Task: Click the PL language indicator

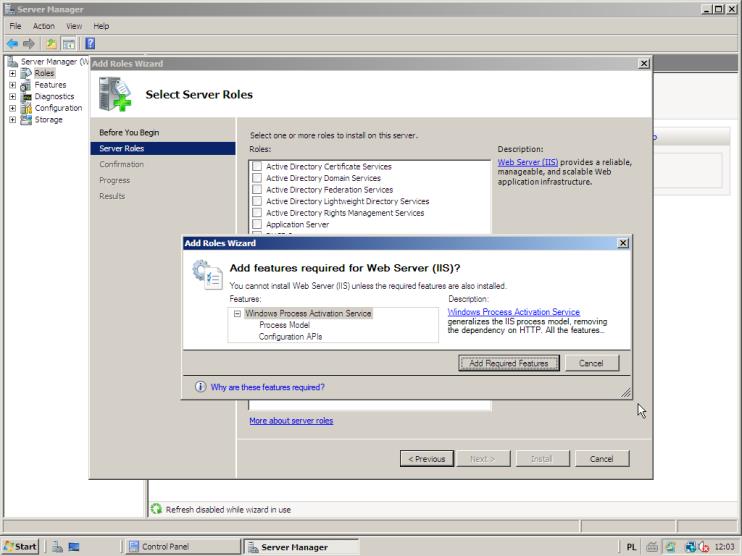Action: pos(631,547)
